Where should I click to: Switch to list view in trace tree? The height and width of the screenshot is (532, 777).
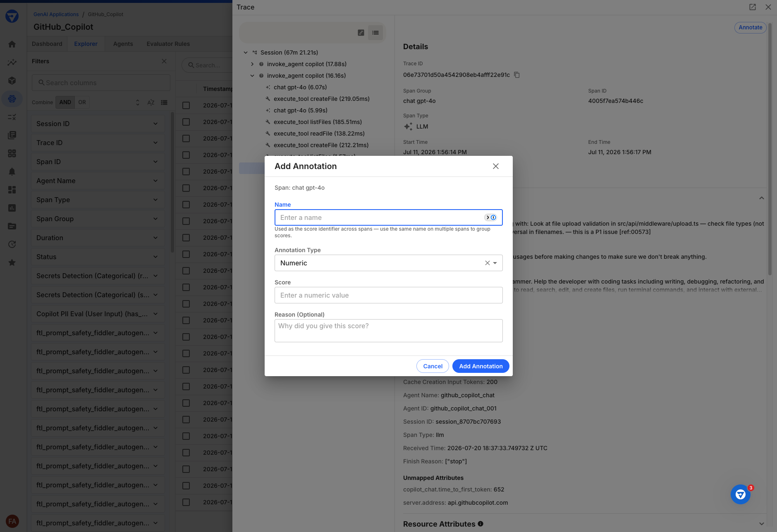tap(375, 33)
